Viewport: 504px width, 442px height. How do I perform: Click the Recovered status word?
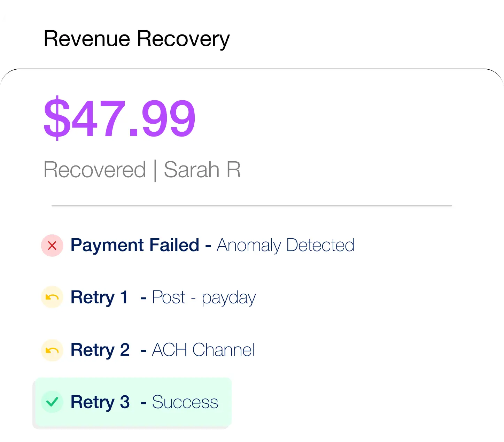coord(94,170)
